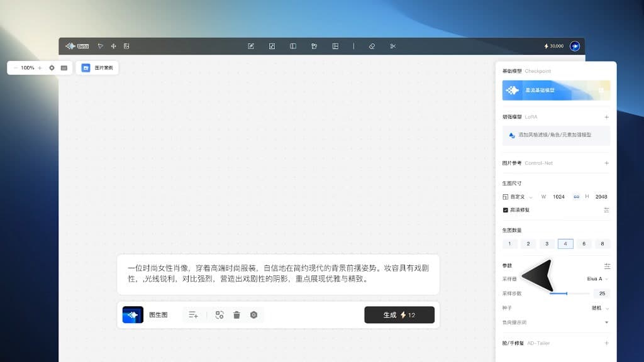
Task: Add a LoRA with the plus icon
Action: click(x=607, y=117)
